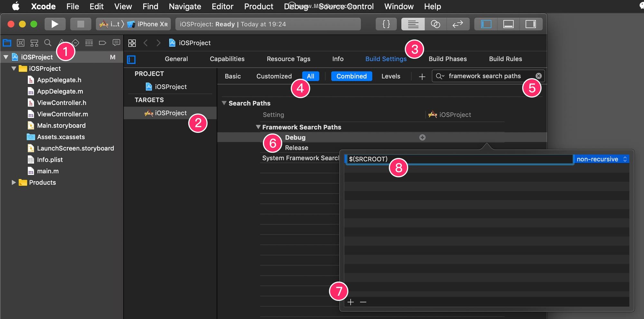Switch to Levels view
Screen dimensions: 644x319
point(391,76)
